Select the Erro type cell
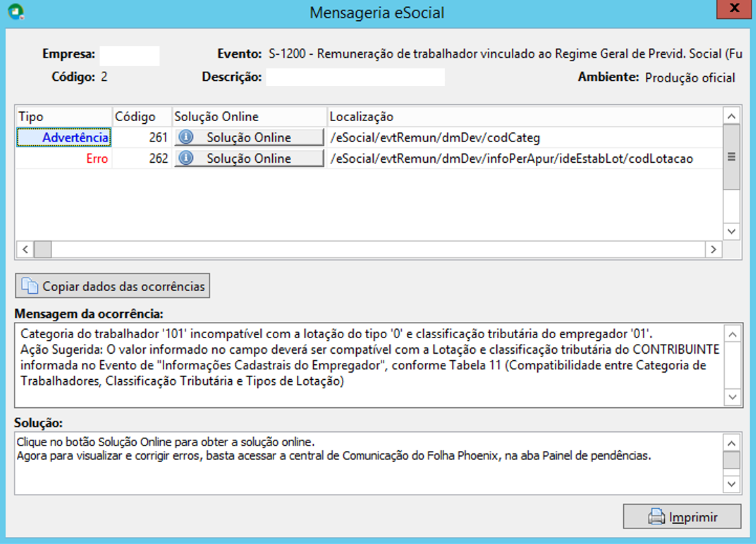 click(x=64, y=158)
